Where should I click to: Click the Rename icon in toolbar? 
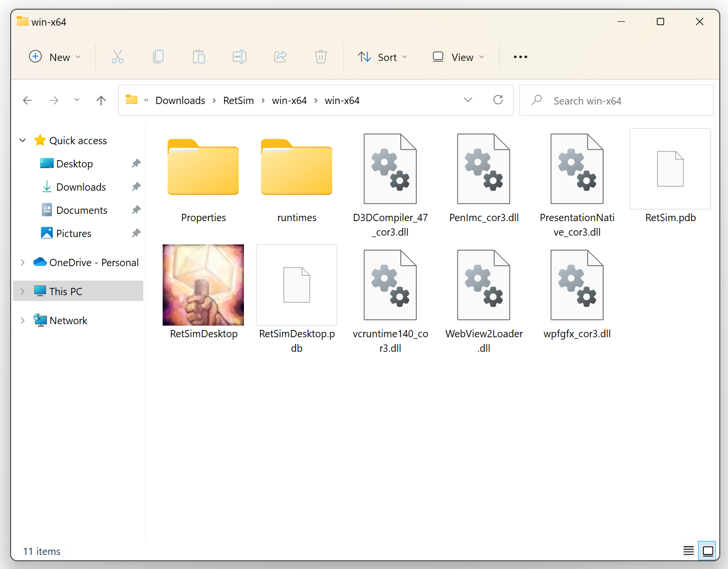240,57
